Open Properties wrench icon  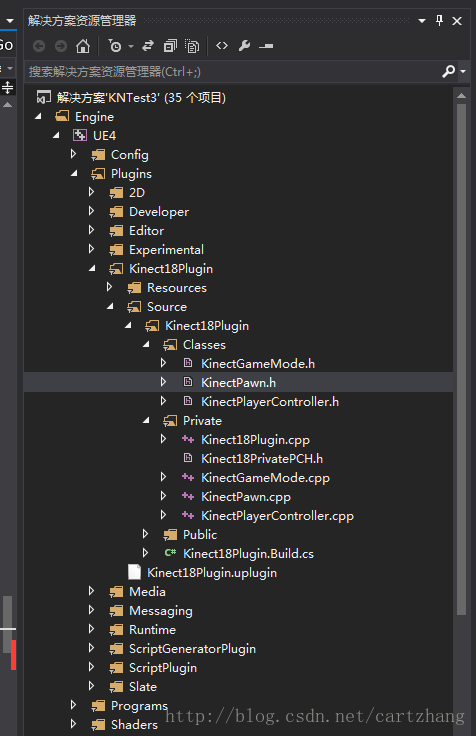(244, 46)
